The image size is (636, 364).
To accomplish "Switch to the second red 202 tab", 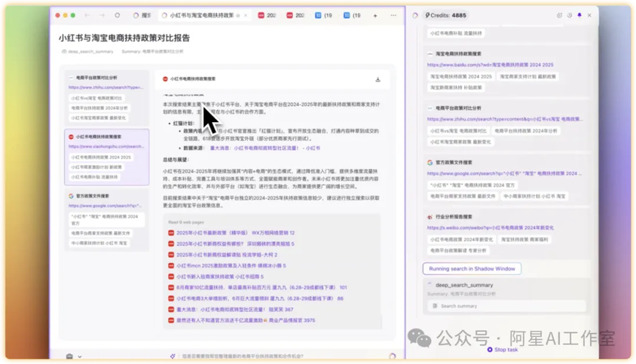I will [x=295, y=15].
